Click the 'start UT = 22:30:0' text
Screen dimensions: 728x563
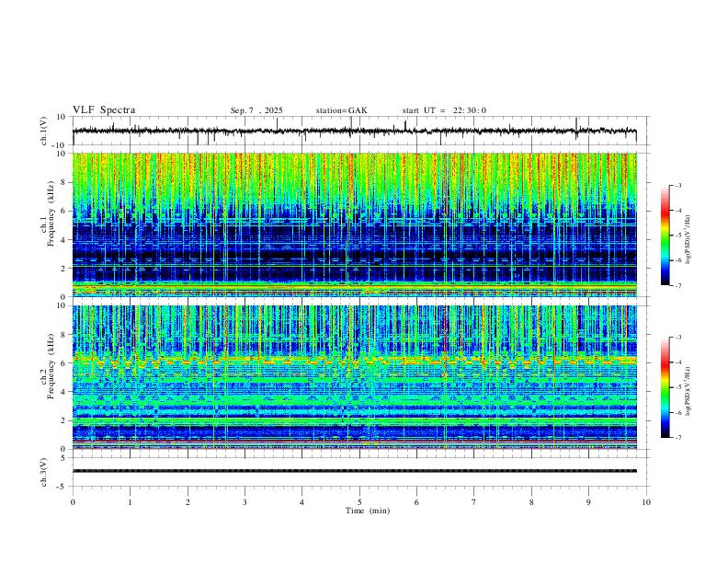tap(444, 110)
